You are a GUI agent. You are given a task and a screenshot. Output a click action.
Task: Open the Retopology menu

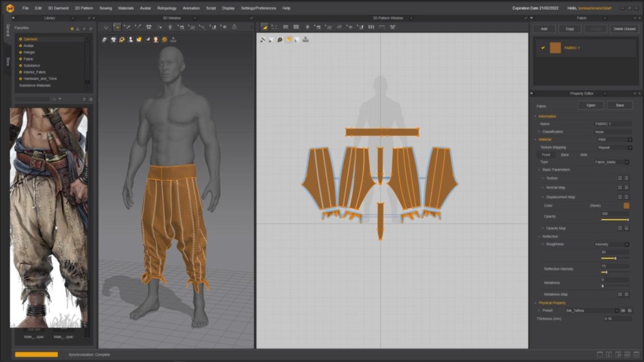[x=167, y=8]
